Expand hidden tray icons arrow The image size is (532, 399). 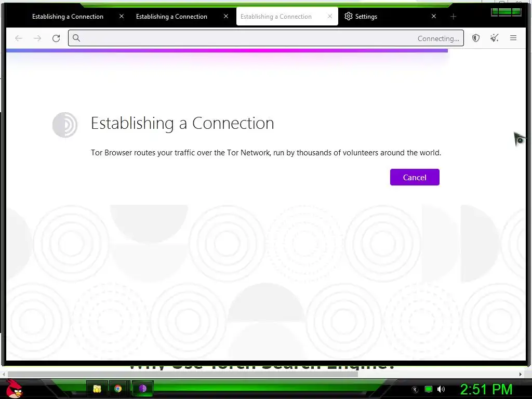pyautogui.click(x=415, y=390)
